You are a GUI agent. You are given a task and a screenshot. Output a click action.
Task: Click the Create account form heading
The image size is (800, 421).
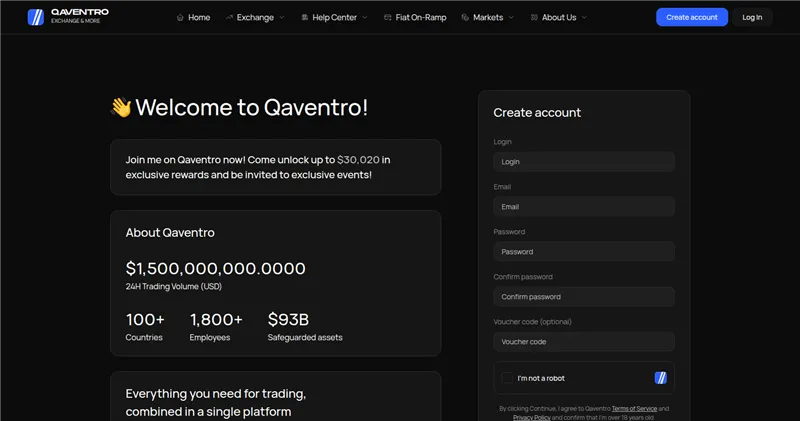537,113
